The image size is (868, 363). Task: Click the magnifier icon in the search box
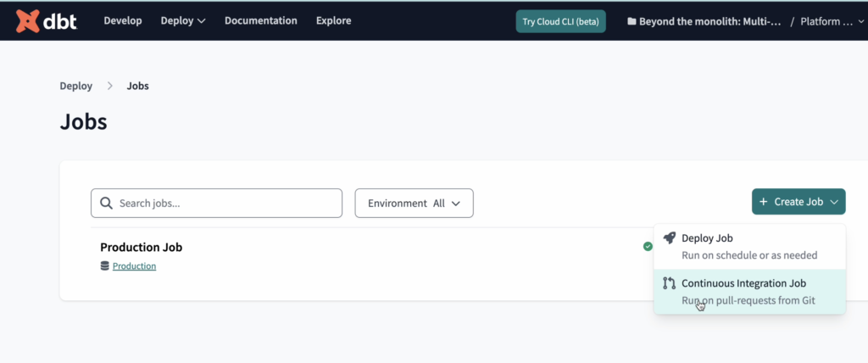(x=107, y=203)
